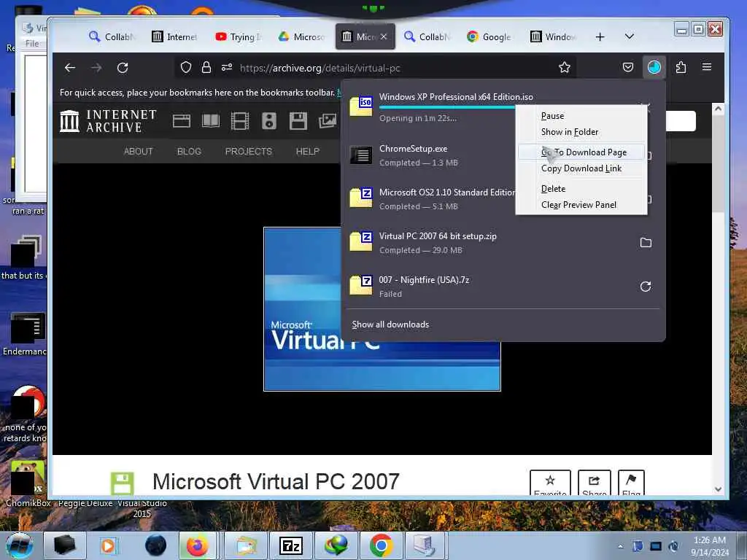747x560 pixels.
Task: Open the site permissions icon in address bar
Action: [227, 68]
